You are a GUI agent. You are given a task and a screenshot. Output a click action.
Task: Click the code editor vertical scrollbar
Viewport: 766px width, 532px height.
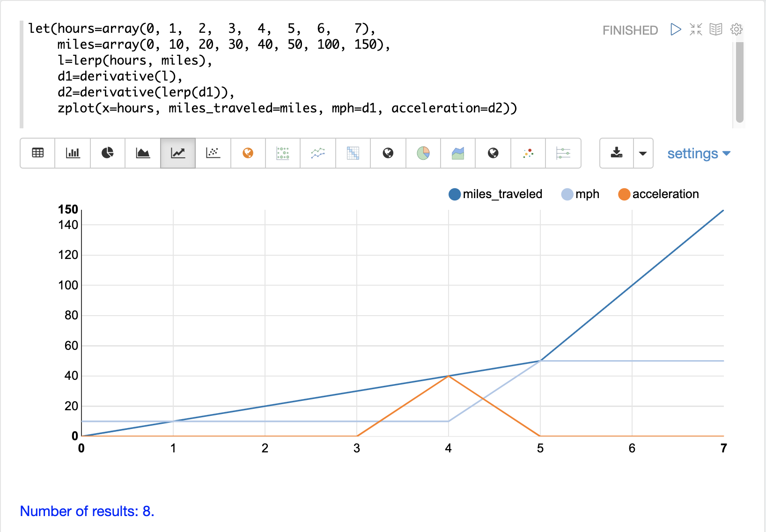[x=739, y=82]
